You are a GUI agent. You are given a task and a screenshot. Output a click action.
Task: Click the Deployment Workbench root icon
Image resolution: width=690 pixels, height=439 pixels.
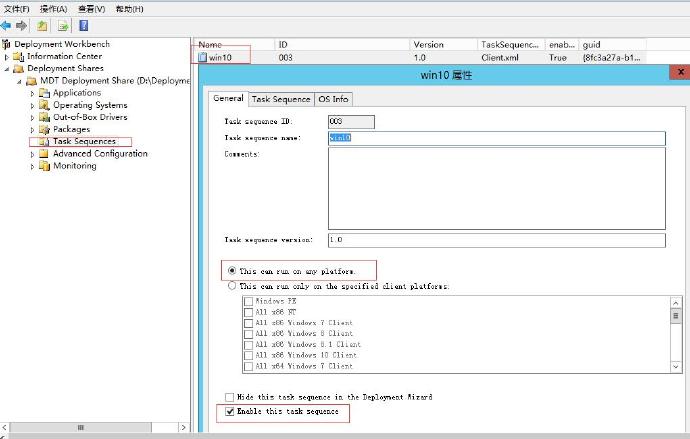point(6,44)
